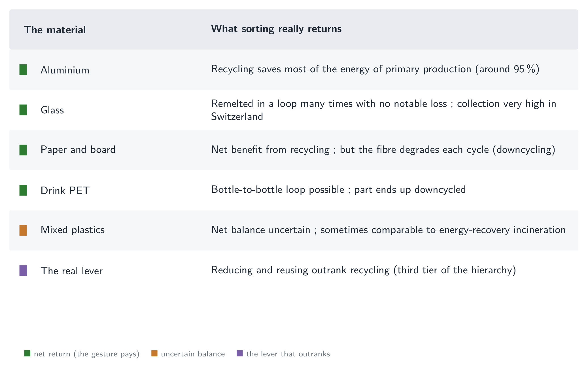Click the 'Recycling saves most of the energy' text
Viewport: 588px width, 372px height.
point(375,69)
